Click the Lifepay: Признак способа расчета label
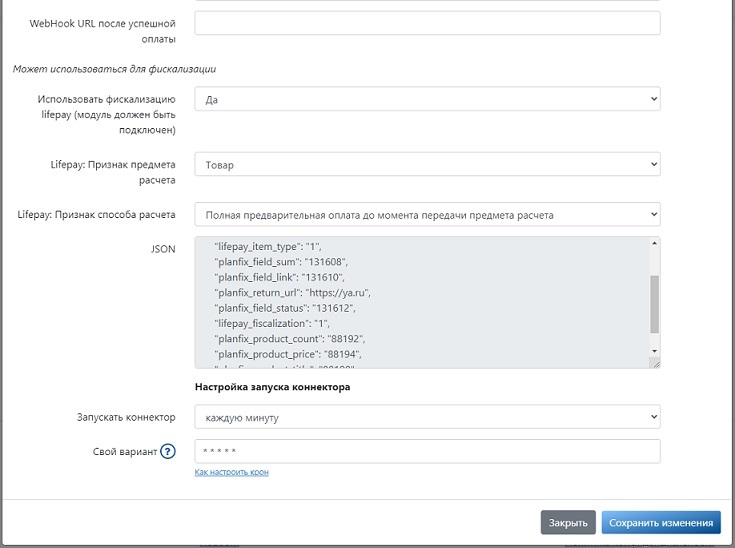Image resolution: width=735 pixels, height=548 pixels. [97, 215]
